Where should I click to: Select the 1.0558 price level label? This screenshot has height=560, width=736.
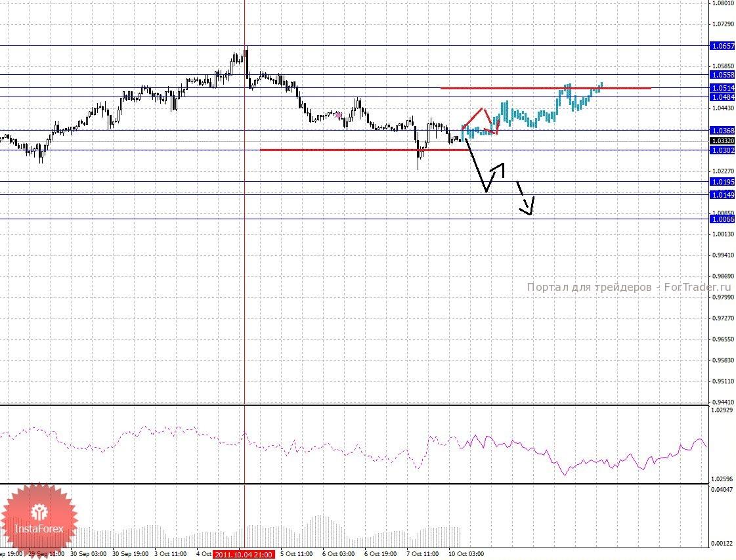tap(722, 75)
